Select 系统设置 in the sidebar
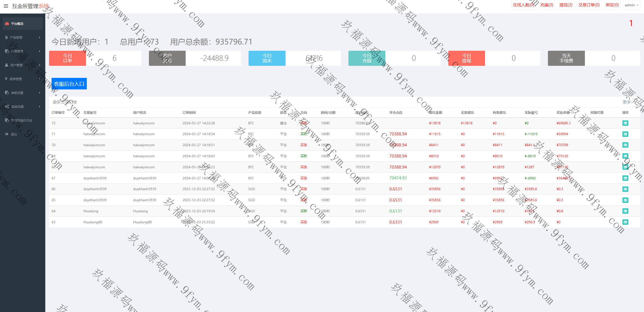This screenshot has width=644, height=312. (x=18, y=107)
